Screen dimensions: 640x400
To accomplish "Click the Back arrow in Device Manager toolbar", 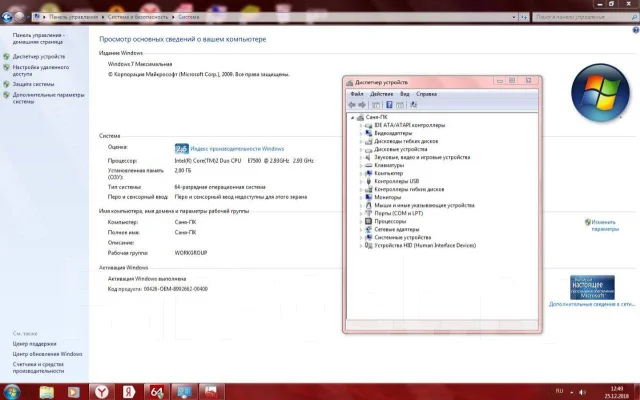I will coord(351,105).
